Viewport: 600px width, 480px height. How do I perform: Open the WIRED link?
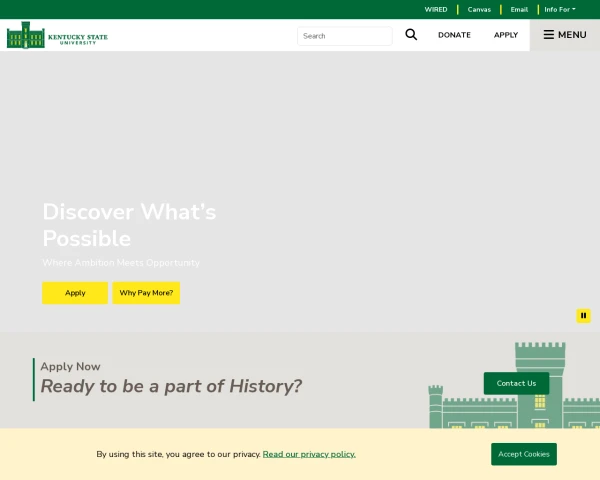click(x=436, y=10)
